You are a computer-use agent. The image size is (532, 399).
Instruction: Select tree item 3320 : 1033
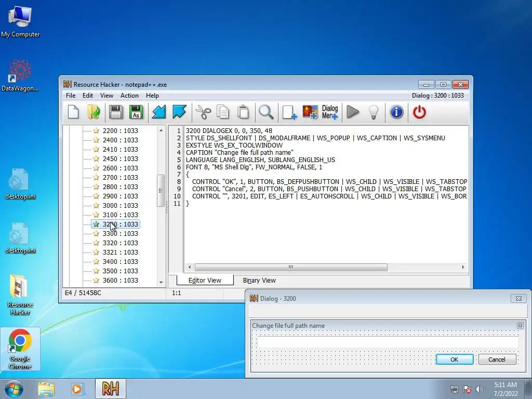tap(120, 243)
